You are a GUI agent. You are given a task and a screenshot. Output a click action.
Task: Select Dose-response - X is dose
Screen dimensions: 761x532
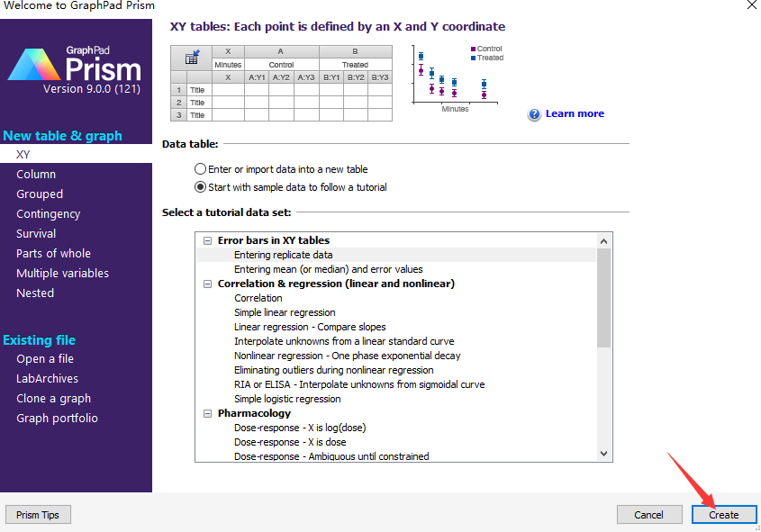click(x=290, y=442)
